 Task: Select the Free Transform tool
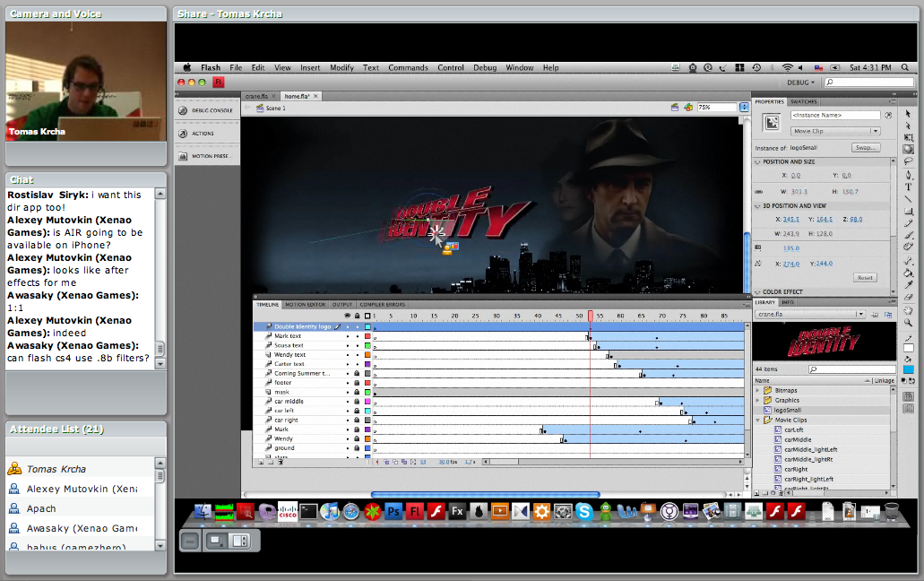click(908, 137)
